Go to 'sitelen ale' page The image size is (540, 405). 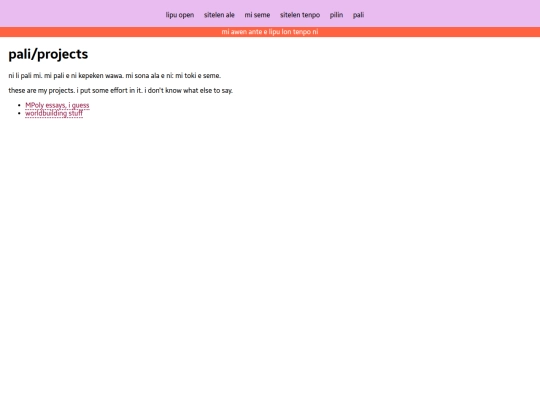point(219,15)
